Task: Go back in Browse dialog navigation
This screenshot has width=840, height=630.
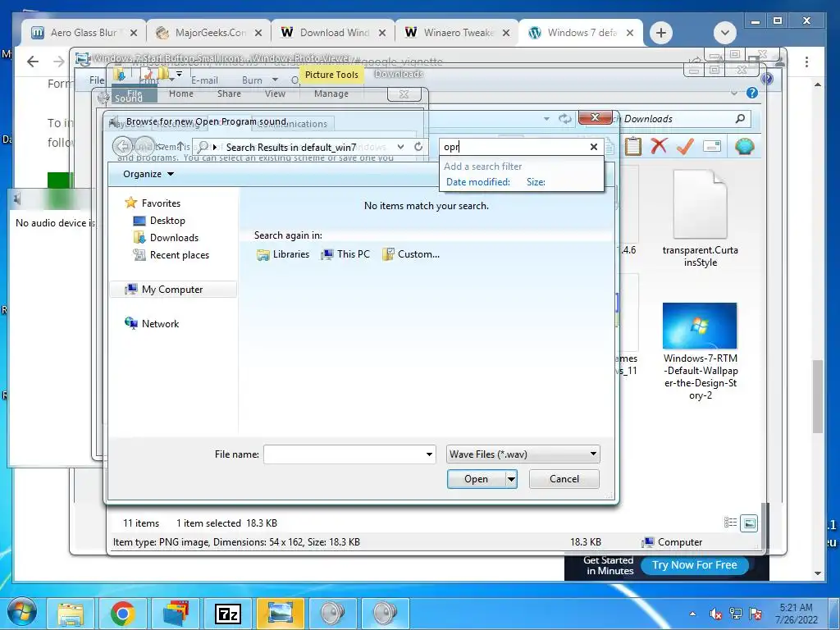Action: [x=123, y=146]
